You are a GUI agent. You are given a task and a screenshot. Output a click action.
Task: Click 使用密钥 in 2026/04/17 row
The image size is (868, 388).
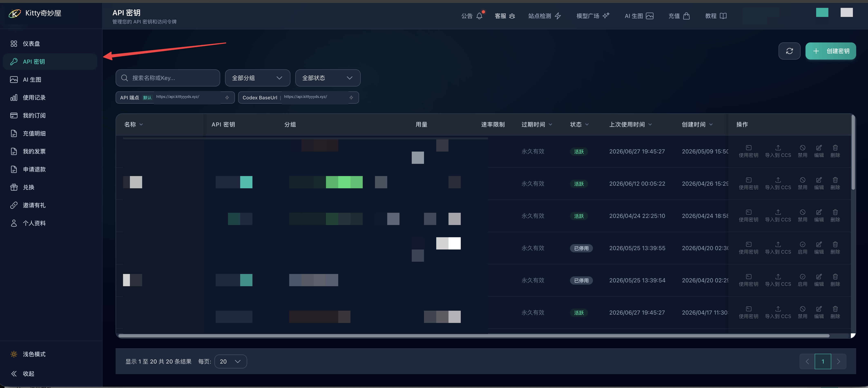tap(748, 313)
